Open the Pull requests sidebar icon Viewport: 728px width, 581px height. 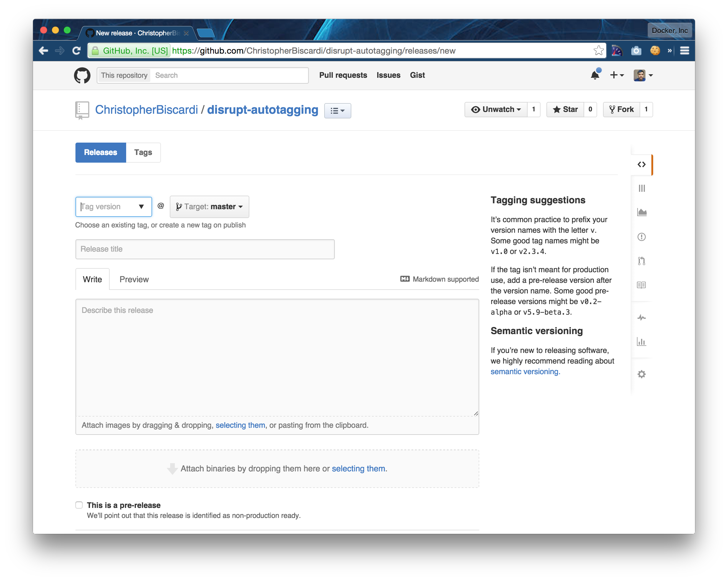tap(641, 261)
